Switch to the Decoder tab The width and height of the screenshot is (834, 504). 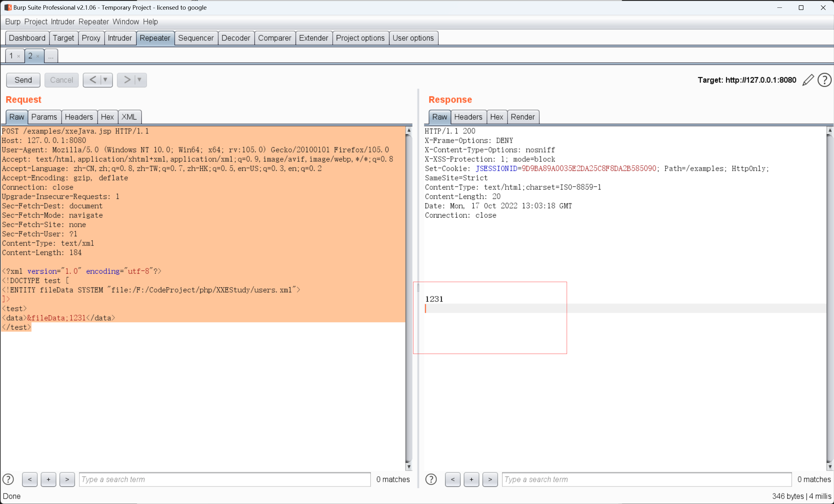(x=236, y=38)
